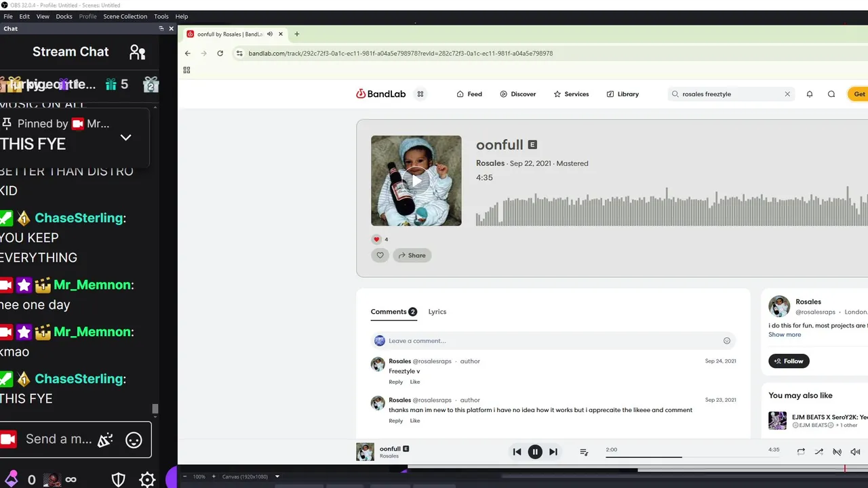Viewport: 868px width, 488px height.
Task: Open chat moderation shield icon
Action: (119, 480)
